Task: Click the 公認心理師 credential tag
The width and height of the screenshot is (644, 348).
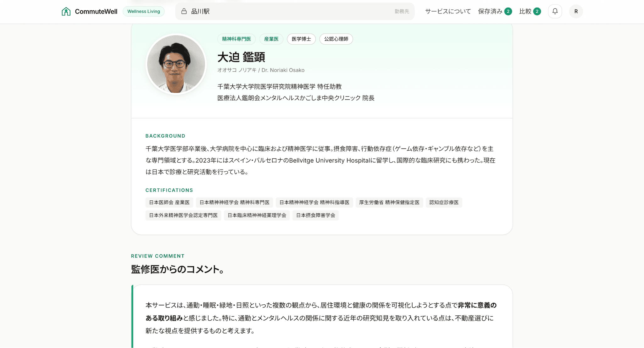Action: click(336, 39)
